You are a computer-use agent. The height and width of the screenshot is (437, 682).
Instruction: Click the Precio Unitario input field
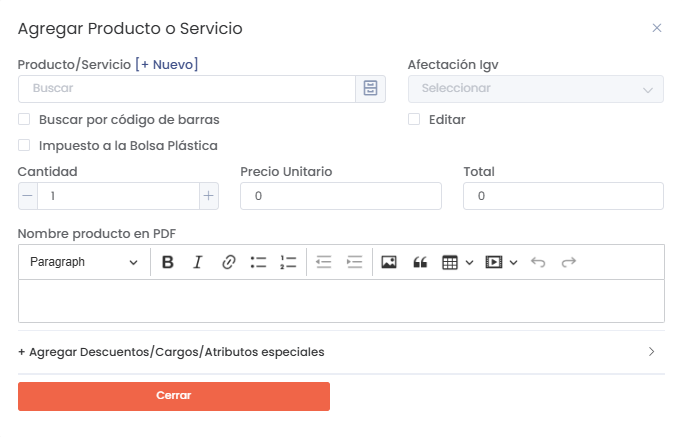click(341, 196)
